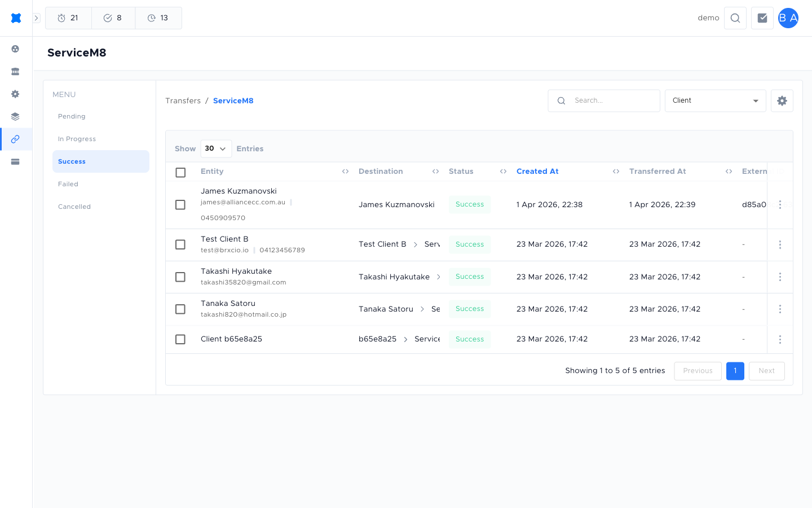Open the card billing icon in sidebar

pos(15,162)
